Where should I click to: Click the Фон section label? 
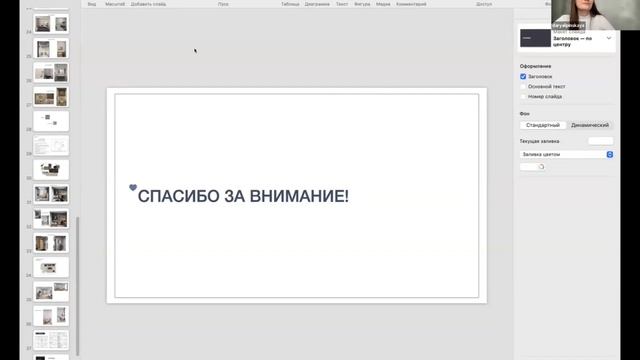(524, 113)
